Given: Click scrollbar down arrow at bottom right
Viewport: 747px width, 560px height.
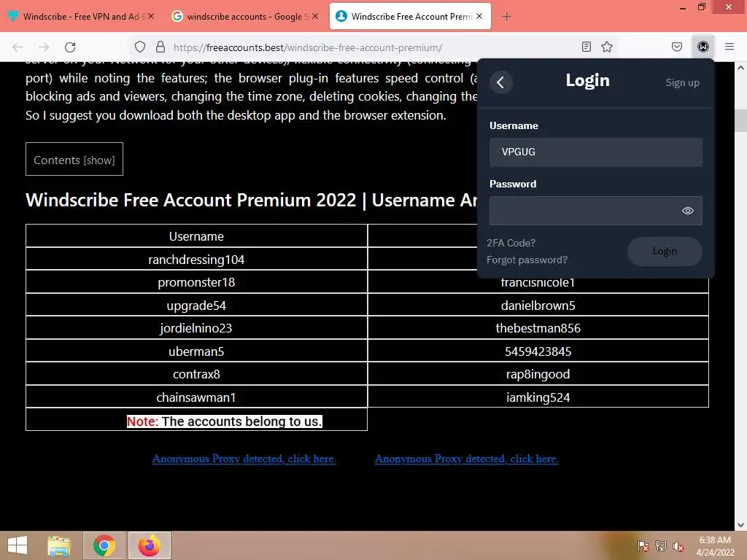Looking at the screenshot, I should coord(740,525).
